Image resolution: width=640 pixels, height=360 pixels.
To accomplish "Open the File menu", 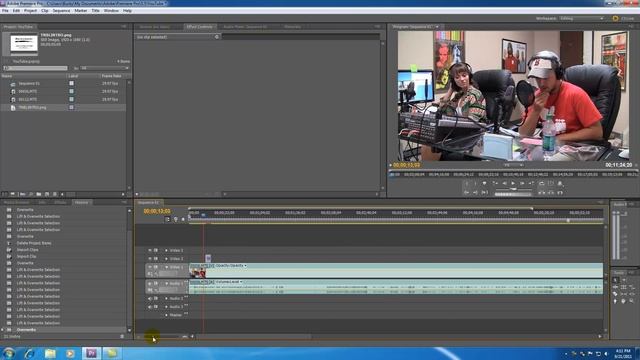I will click(5, 11).
